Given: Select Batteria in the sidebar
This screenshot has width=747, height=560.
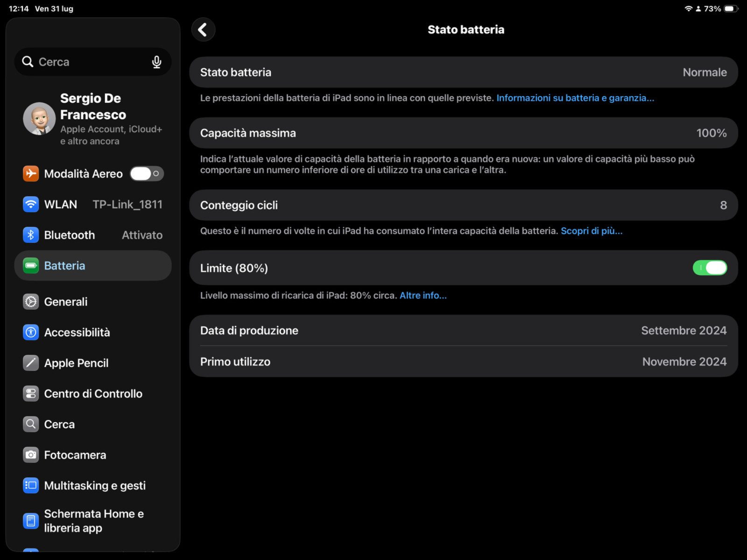Looking at the screenshot, I should pos(93,266).
